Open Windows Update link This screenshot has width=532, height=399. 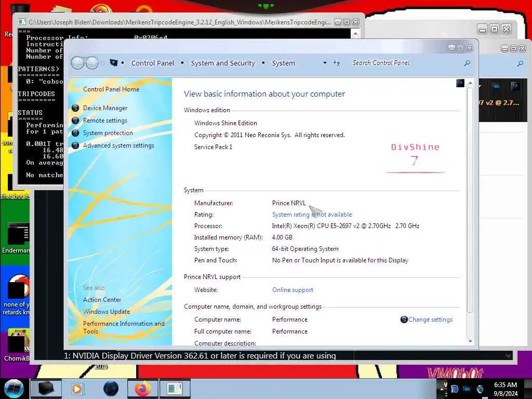tap(106, 312)
